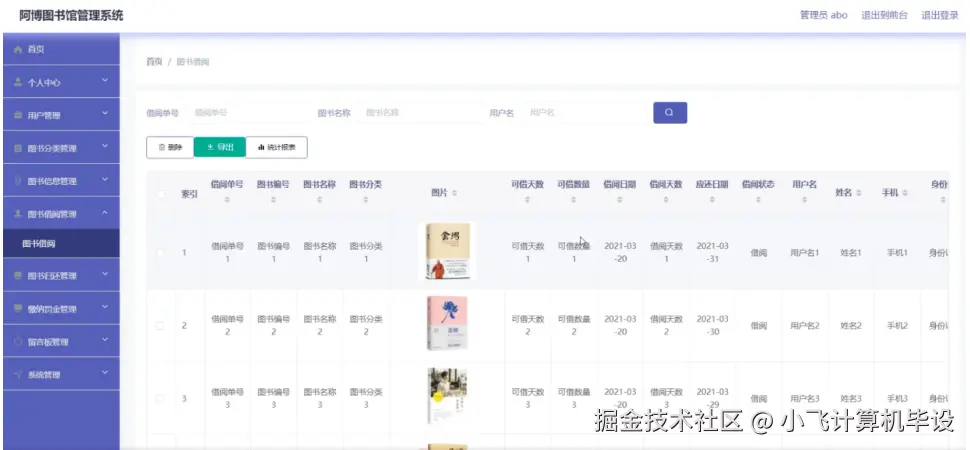Sort by 借阅天数 column arrows
This screenshot has height=450, width=970.
(666, 200)
